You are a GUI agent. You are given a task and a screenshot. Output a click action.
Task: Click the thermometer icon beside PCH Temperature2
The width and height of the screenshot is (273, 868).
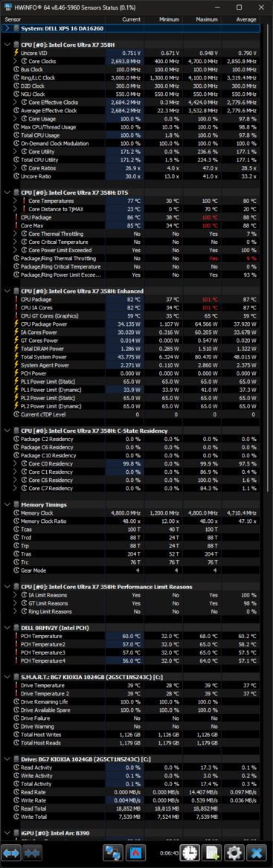[16, 644]
